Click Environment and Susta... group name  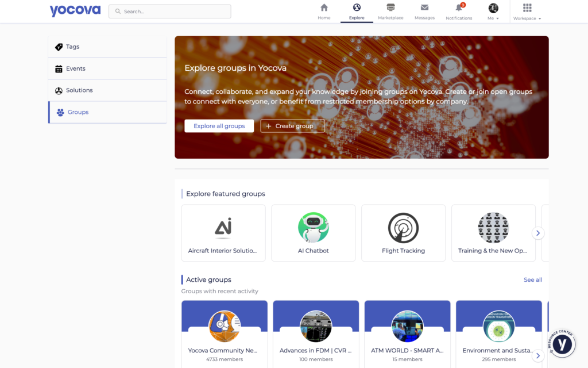pos(498,350)
